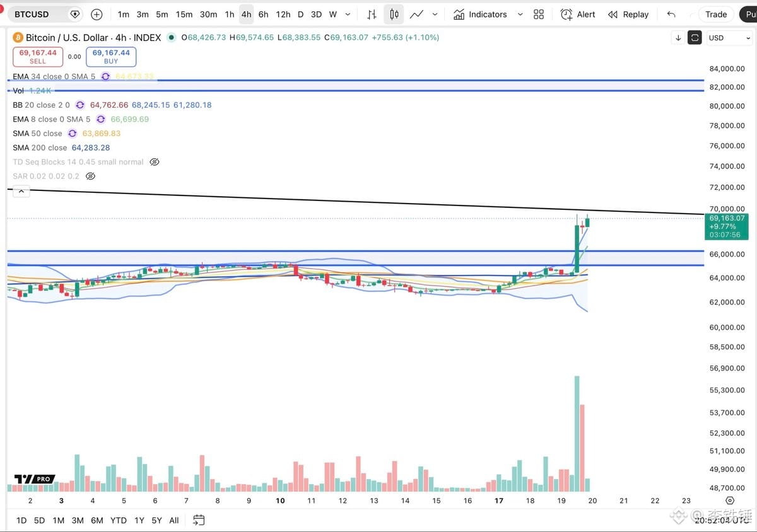Viewport: 757px width, 532px height.
Task: Open the Go to date calendar icon
Action: (x=199, y=520)
